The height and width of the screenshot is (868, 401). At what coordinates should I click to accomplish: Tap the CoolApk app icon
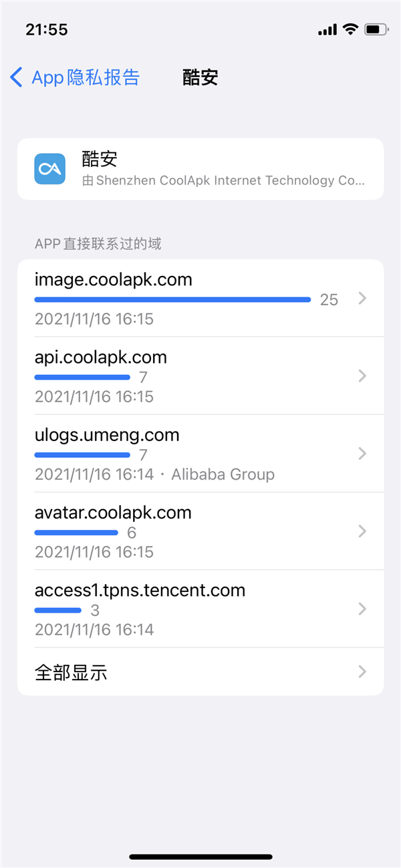tap(49, 168)
